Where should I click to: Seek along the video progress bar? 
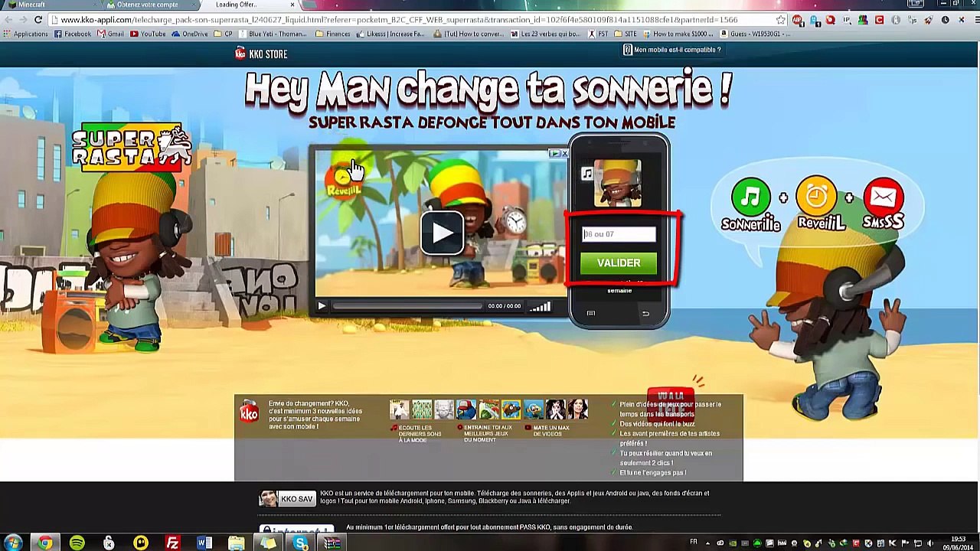point(407,306)
